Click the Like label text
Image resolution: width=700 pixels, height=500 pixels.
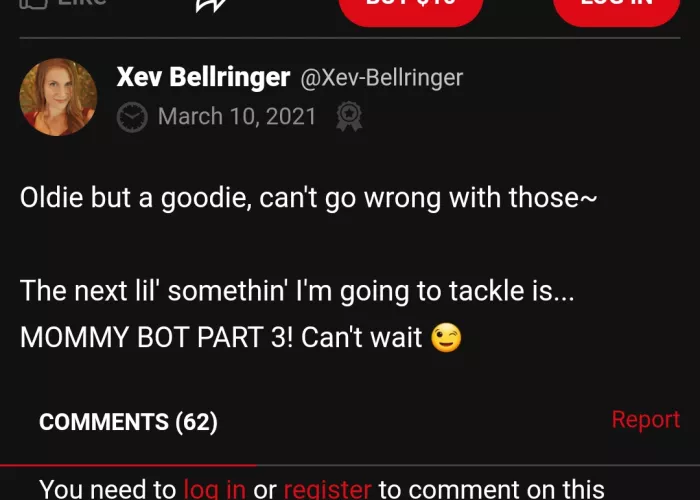coord(82,2)
